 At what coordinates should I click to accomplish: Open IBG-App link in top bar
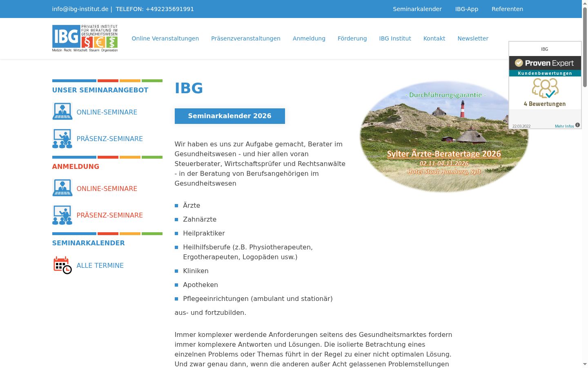coord(467,9)
